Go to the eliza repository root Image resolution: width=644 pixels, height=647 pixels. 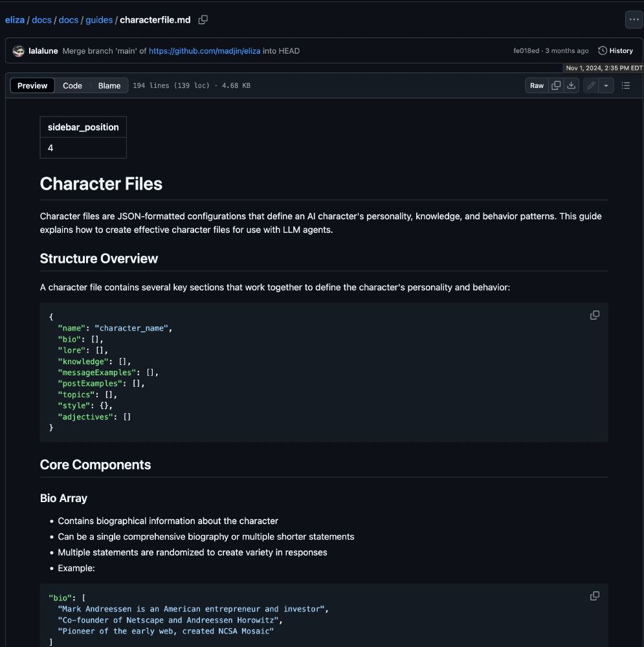click(x=15, y=20)
